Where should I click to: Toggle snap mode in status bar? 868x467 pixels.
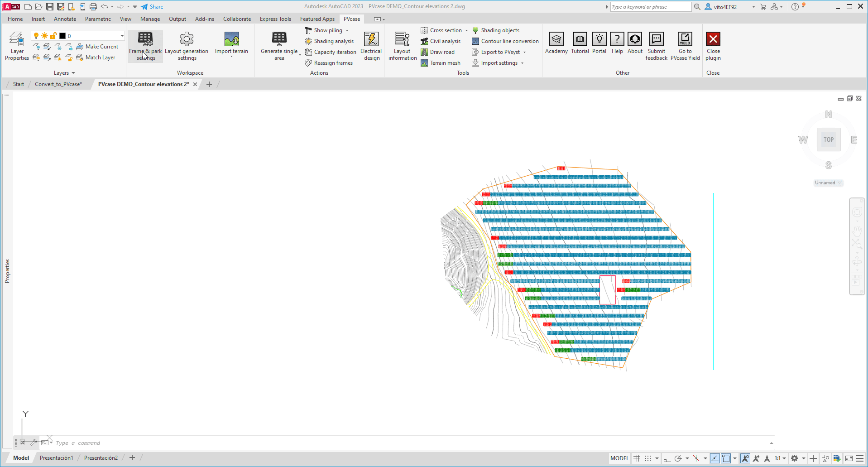click(647, 458)
